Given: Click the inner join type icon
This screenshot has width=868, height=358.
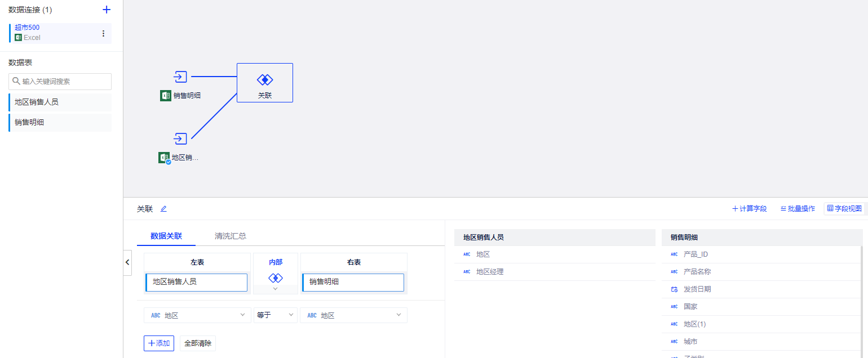Looking at the screenshot, I should (275, 278).
